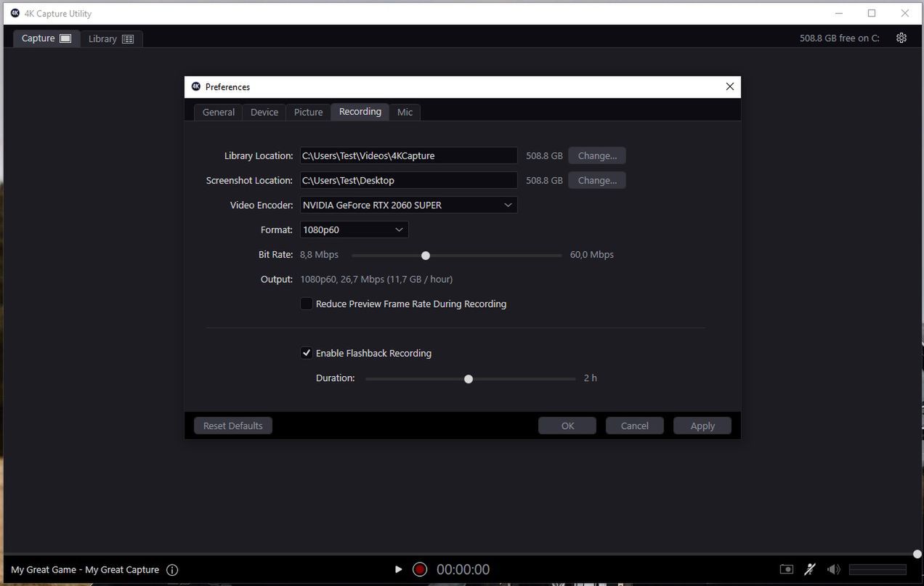Click the Screenshot Location path field
Viewport: 924px width, 586px height.
tap(409, 180)
